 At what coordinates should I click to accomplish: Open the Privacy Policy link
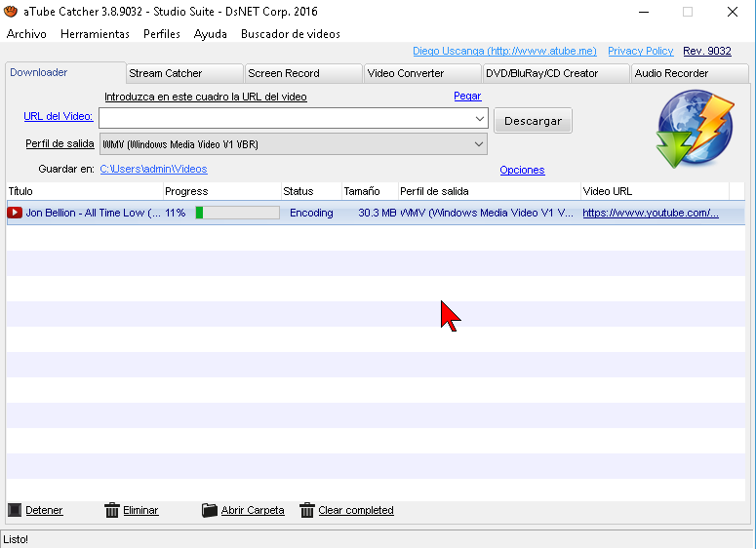pyautogui.click(x=640, y=51)
